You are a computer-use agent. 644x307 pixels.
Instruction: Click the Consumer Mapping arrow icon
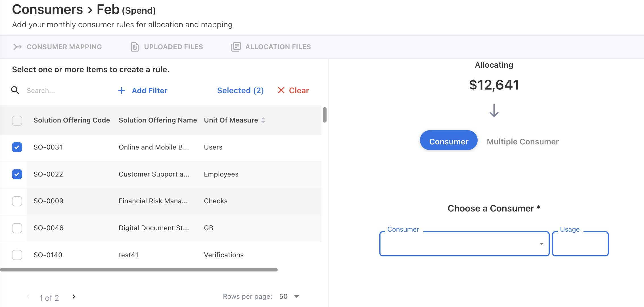click(18, 47)
